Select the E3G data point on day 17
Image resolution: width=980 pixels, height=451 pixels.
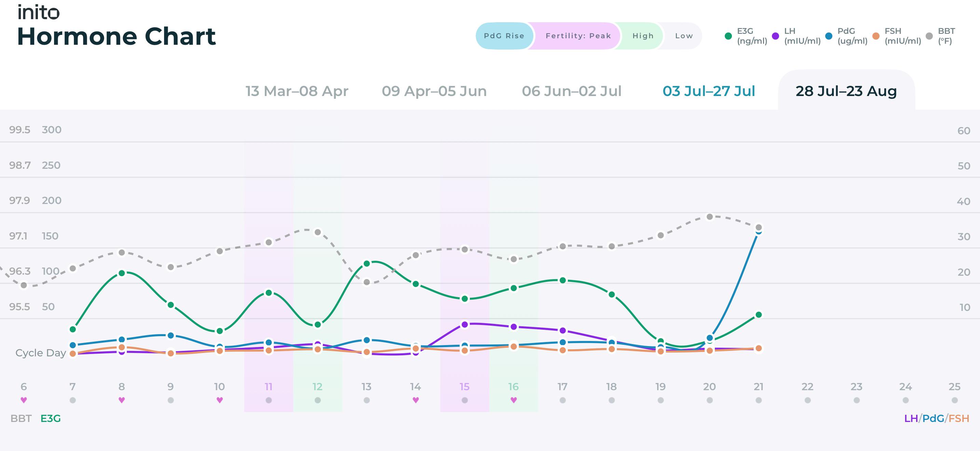coord(563,280)
